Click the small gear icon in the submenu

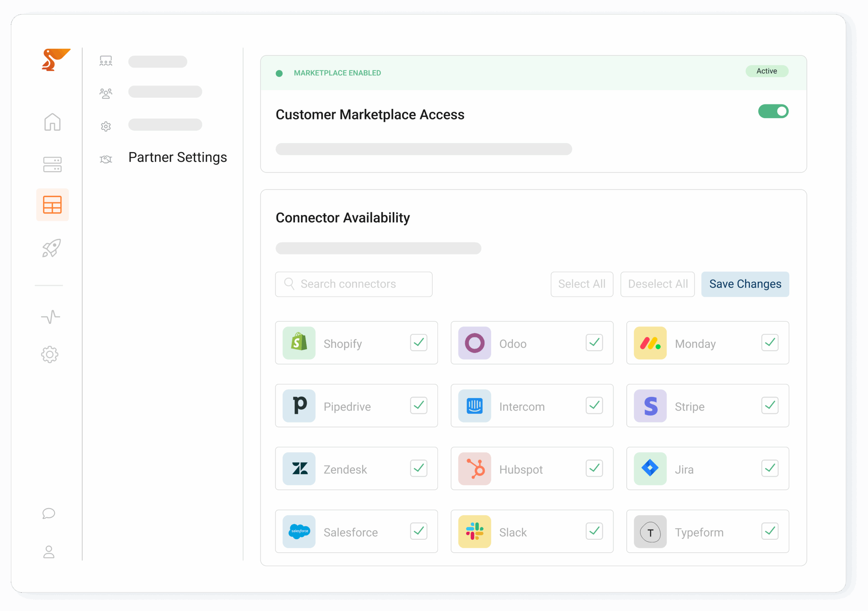(x=106, y=126)
